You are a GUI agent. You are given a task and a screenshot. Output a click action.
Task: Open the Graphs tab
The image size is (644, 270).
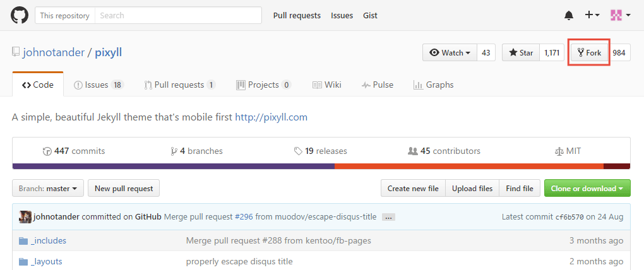(434, 85)
